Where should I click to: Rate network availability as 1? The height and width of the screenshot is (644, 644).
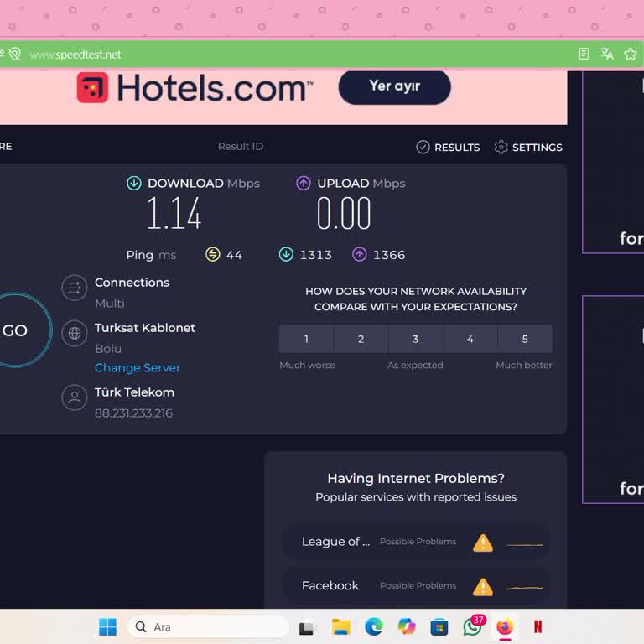coord(306,339)
